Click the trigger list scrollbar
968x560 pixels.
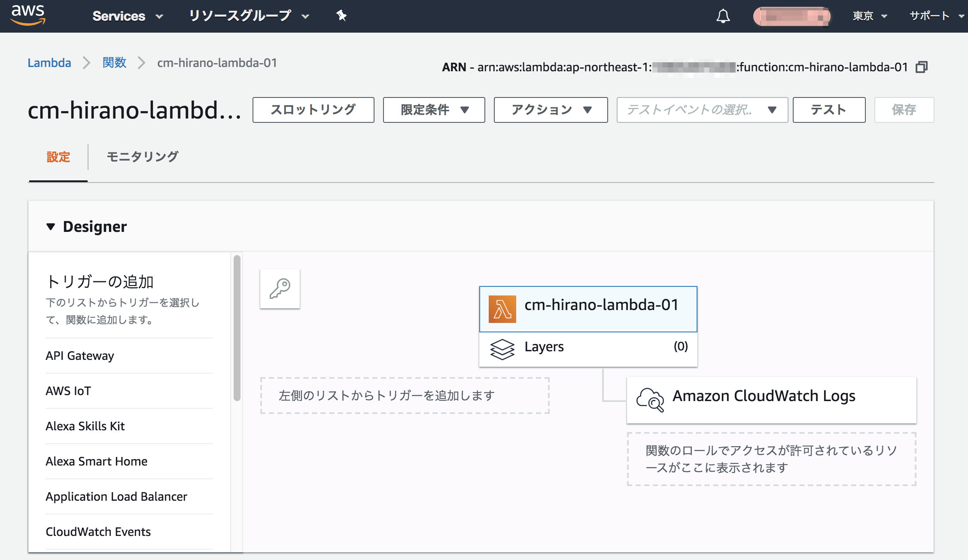click(x=237, y=328)
